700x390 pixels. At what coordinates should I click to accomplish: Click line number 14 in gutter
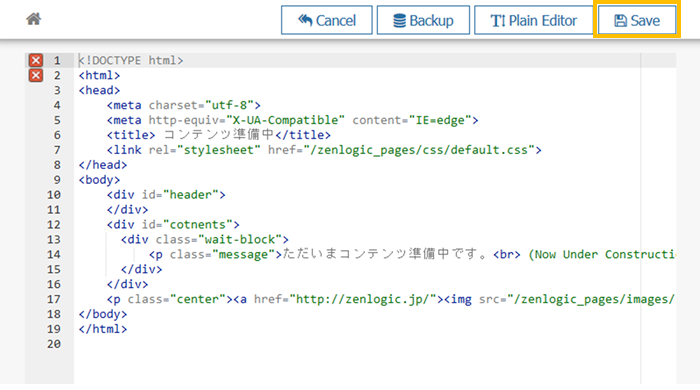click(54, 254)
